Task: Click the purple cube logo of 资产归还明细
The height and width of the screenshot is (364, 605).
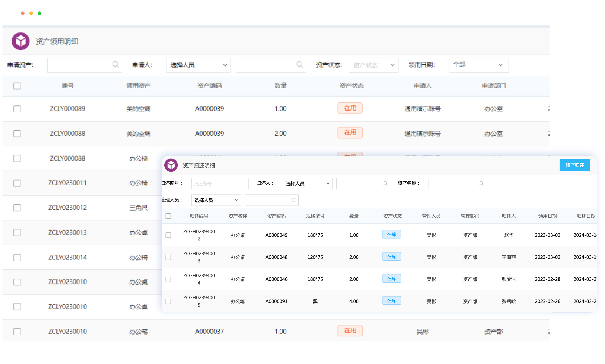Action: (171, 165)
